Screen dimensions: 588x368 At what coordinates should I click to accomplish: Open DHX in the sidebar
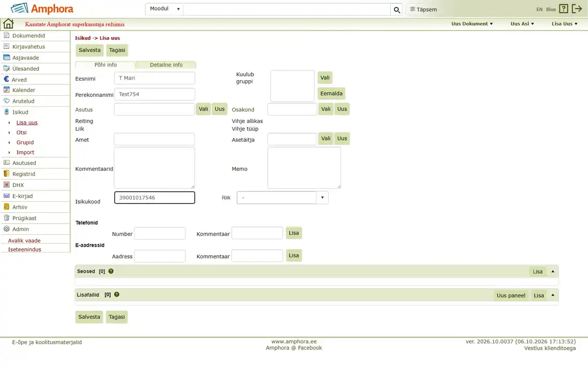18,185
